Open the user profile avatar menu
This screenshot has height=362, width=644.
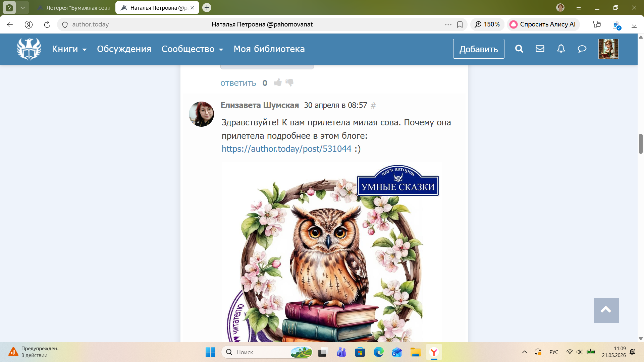608,49
